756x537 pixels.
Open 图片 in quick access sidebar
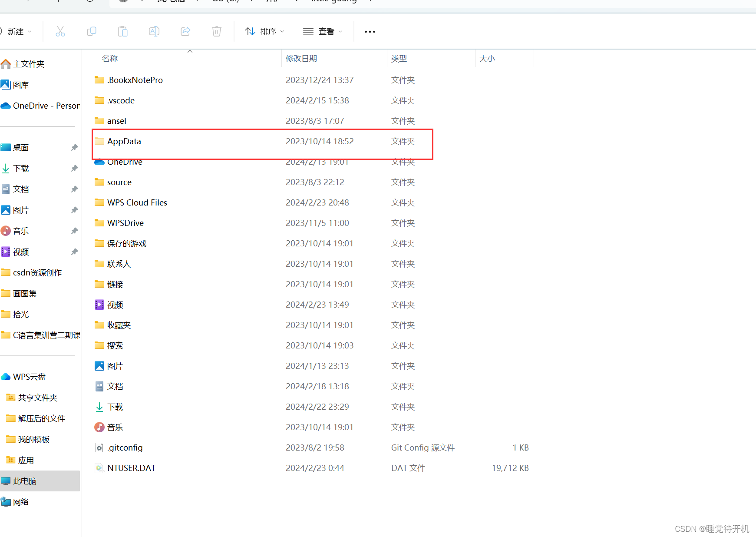tap(15, 210)
